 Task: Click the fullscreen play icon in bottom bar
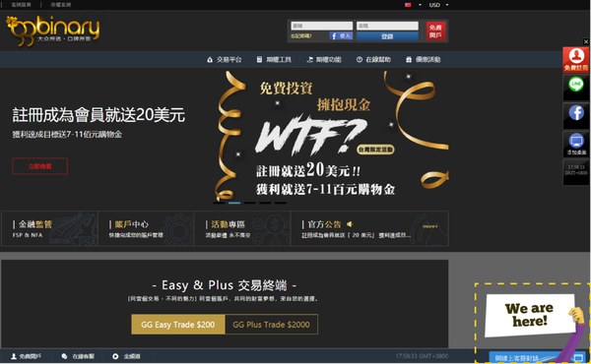115,356
